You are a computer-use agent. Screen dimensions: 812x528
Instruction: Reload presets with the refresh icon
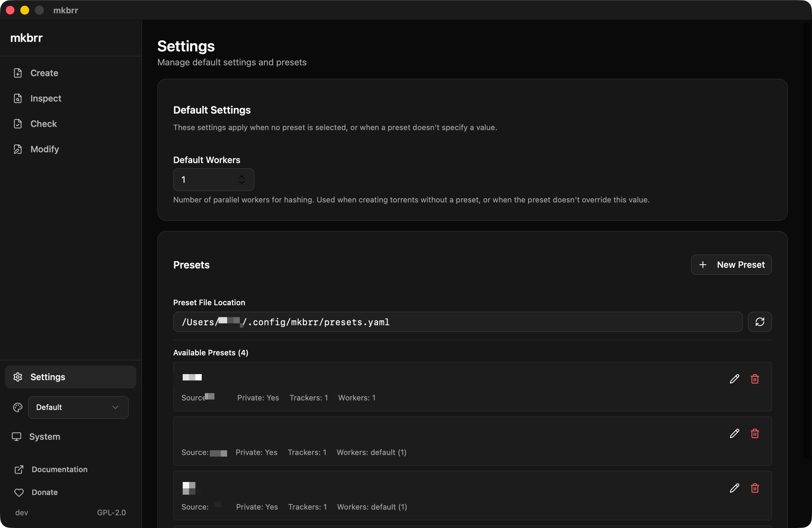[760, 321]
